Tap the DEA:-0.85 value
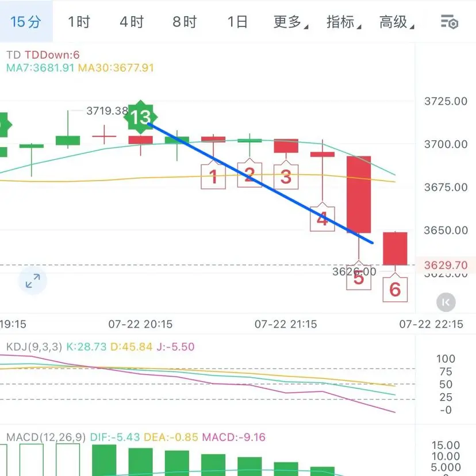Screen dimensions: 476x476 coord(171,437)
